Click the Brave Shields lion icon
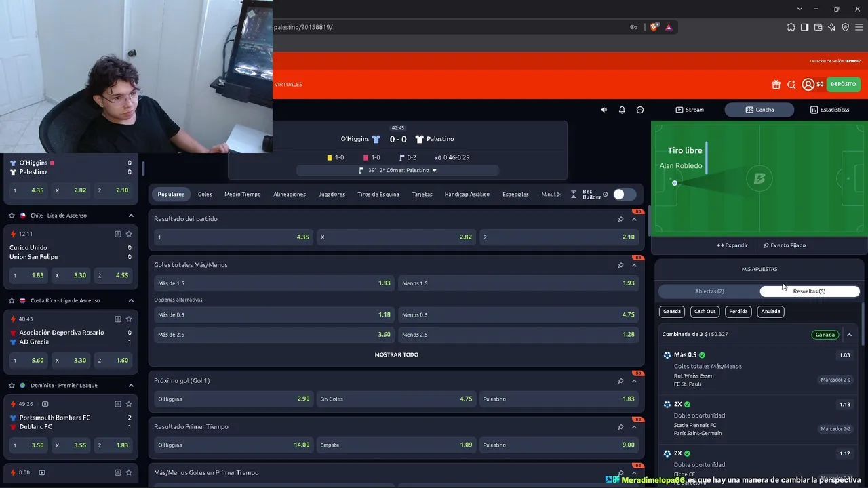The width and height of the screenshot is (868, 488). pyautogui.click(x=654, y=27)
